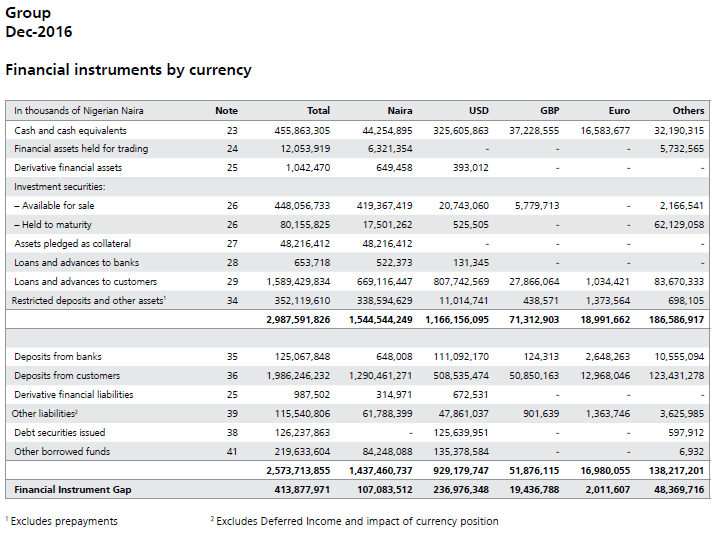Viewport: 726px width, 534px height.
Task: Click total assets figure 2,987,591,826
Action: click(298, 320)
